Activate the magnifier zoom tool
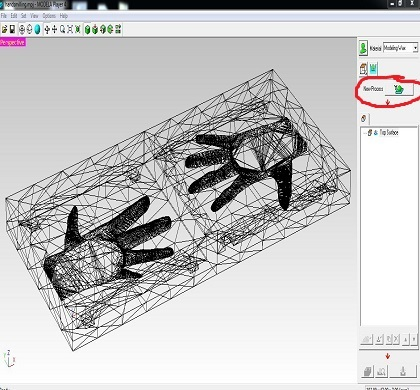 (62, 29)
